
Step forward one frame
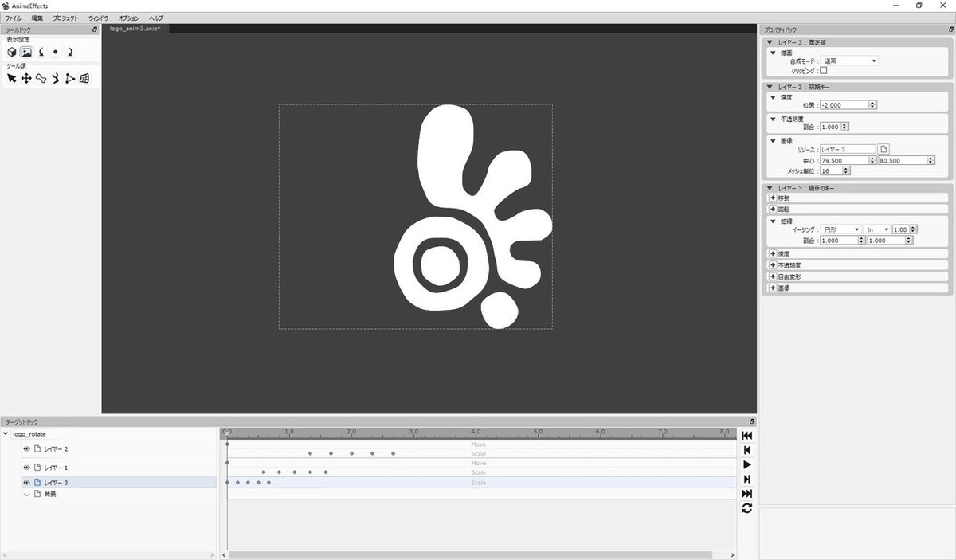point(746,479)
